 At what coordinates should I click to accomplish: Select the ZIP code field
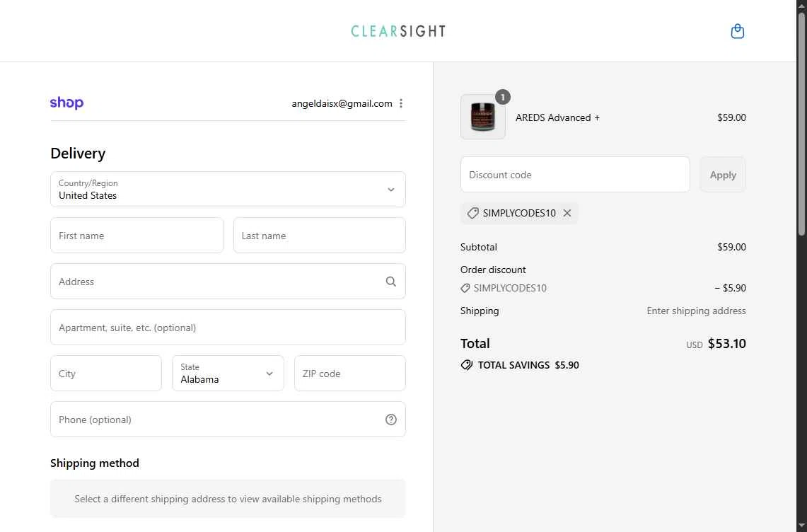coord(349,374)
